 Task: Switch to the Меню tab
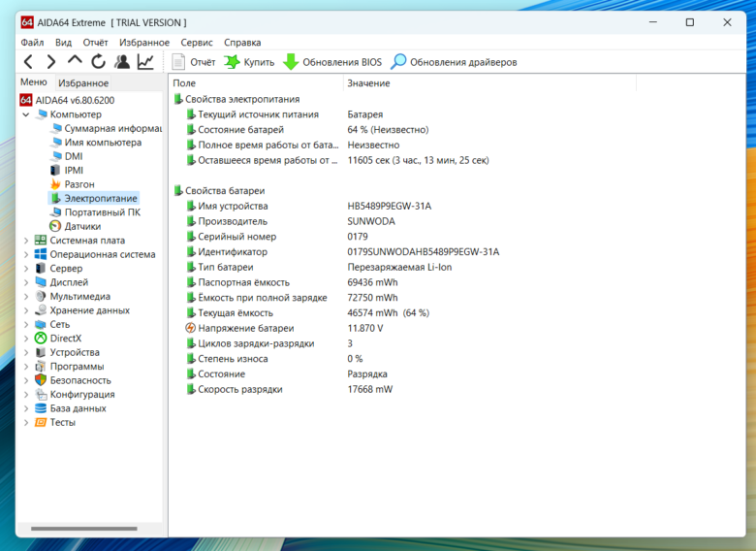pos(34,82)
